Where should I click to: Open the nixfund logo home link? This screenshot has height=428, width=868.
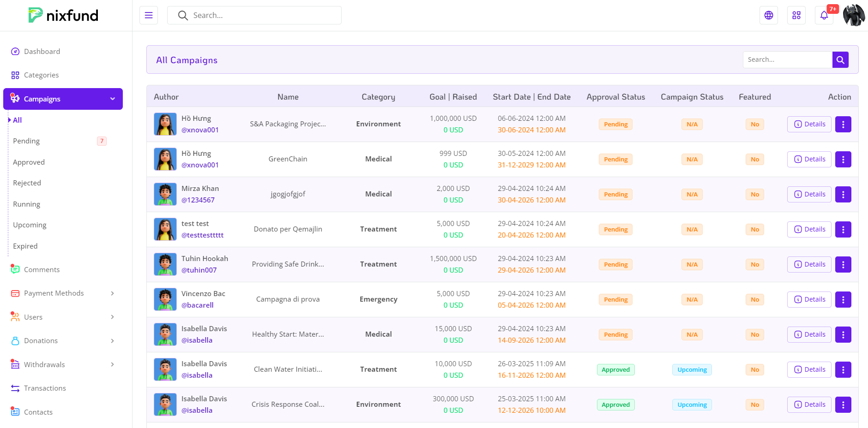(63, 15)
